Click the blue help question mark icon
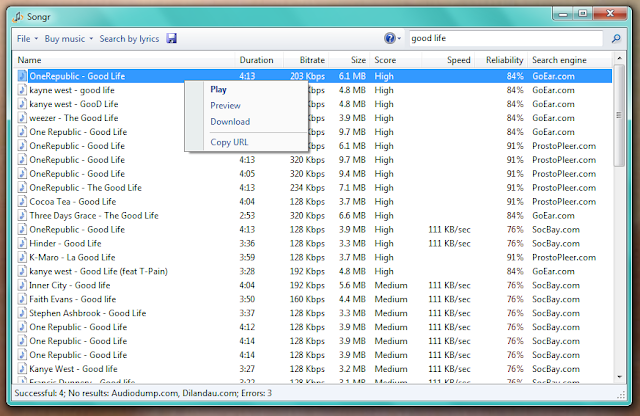This screenshot has width=640, height=416. click(389, 38)
